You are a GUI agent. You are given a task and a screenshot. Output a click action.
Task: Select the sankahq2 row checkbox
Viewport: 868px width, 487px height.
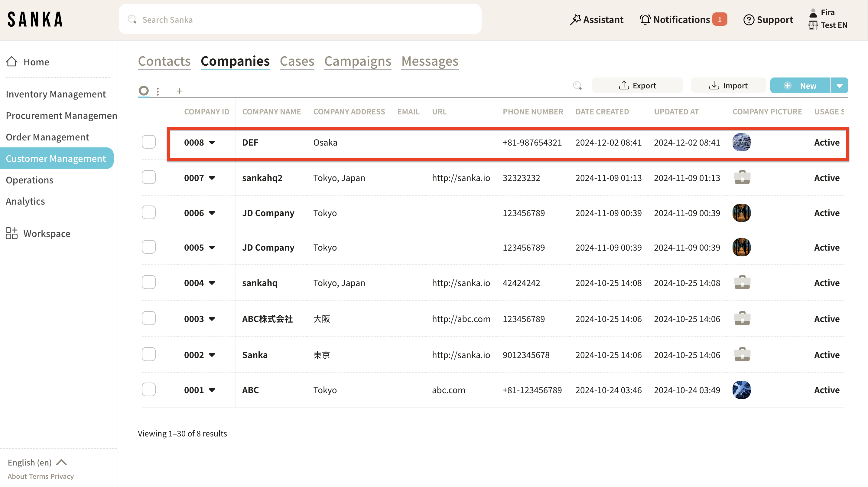point(149,177)
